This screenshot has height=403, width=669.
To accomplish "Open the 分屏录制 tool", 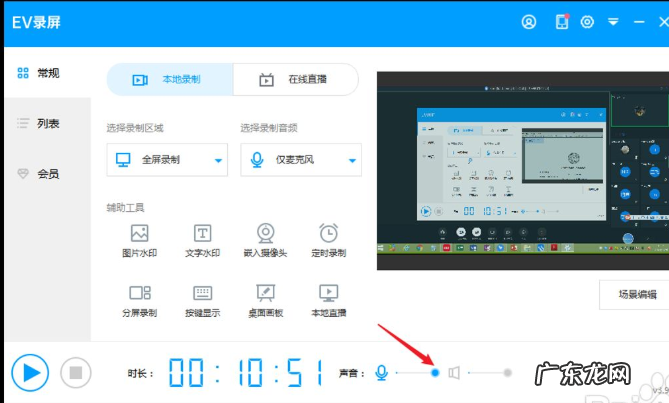I will pyautogui.click(x=140, y=301).
